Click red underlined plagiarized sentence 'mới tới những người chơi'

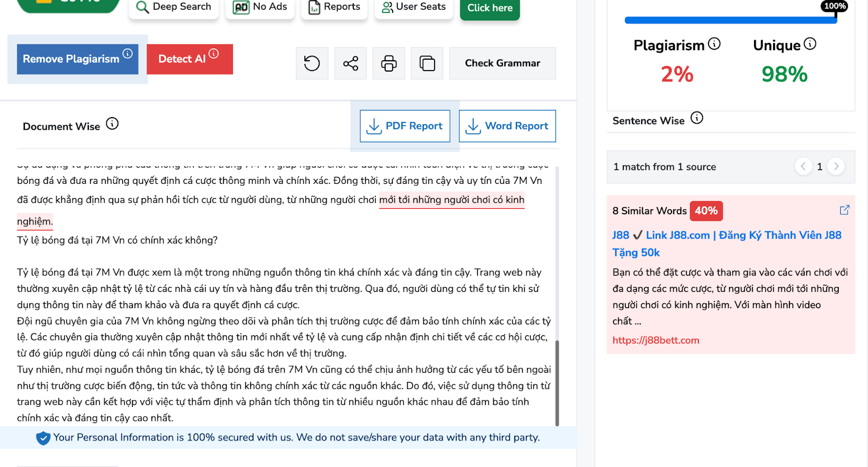452,200
